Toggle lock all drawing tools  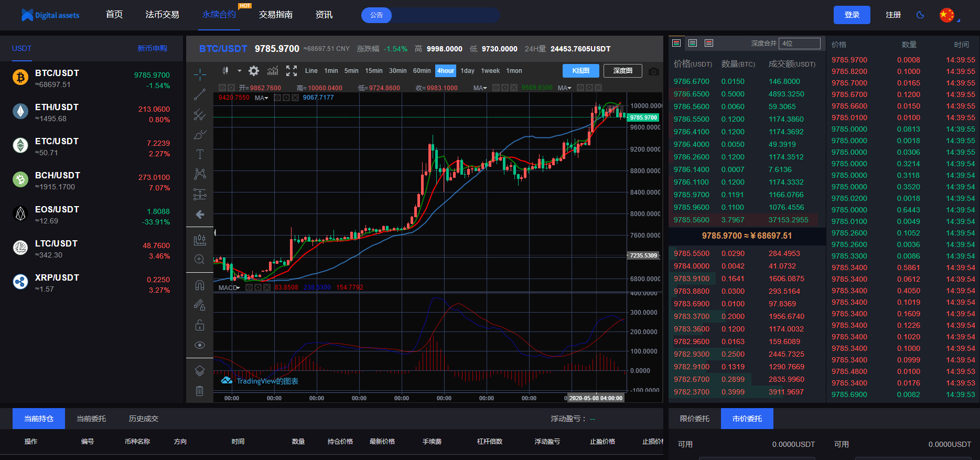(200, 325)
